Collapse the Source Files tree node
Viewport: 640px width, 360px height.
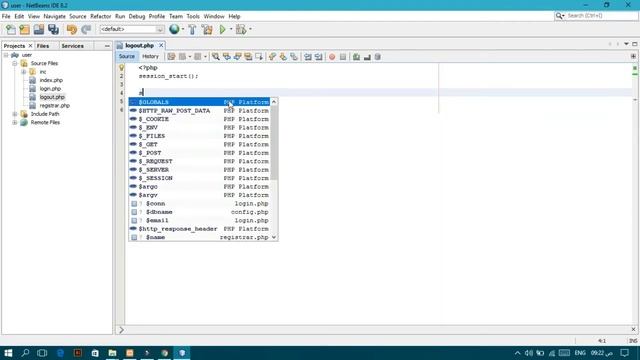pyautogui.click(x=15, y=63)
